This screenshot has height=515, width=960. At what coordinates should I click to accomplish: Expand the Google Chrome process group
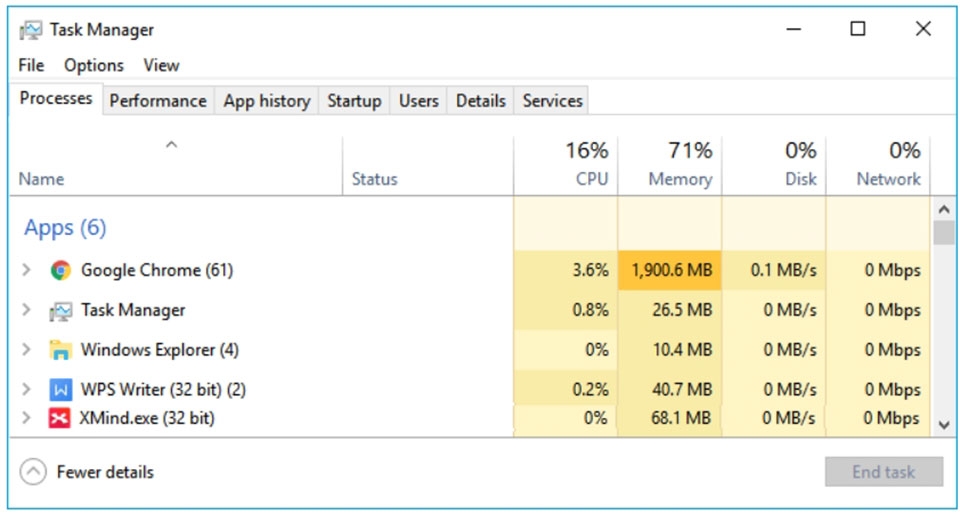point(27,270)
